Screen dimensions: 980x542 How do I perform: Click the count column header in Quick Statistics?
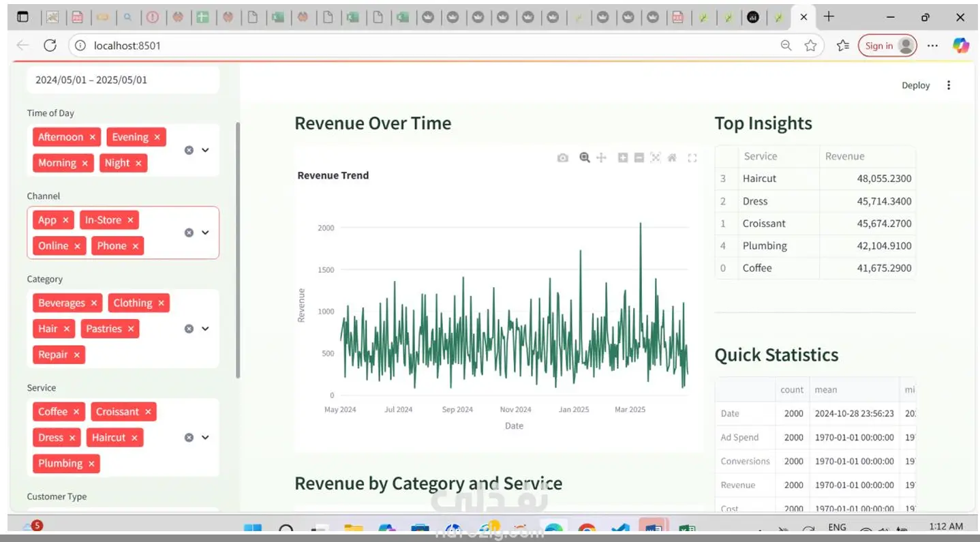(x=792, y=390)
